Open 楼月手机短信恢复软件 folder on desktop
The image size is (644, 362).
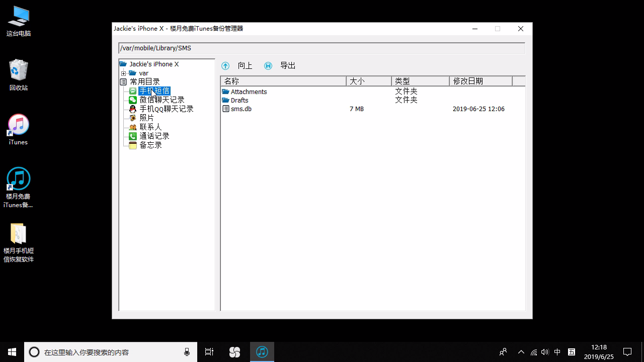pyautogui.click(x=19, y=243)
